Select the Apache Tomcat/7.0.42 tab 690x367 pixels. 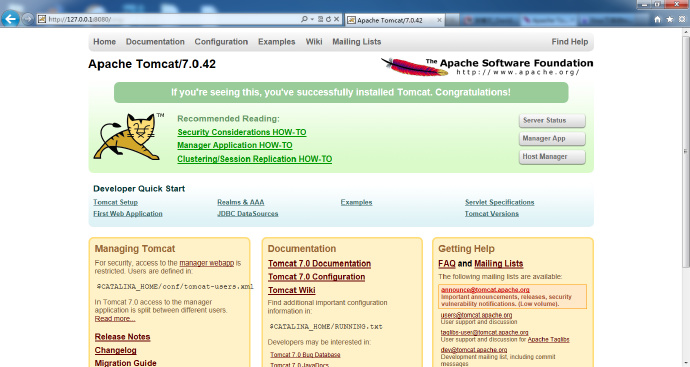[x=395, y=20]
